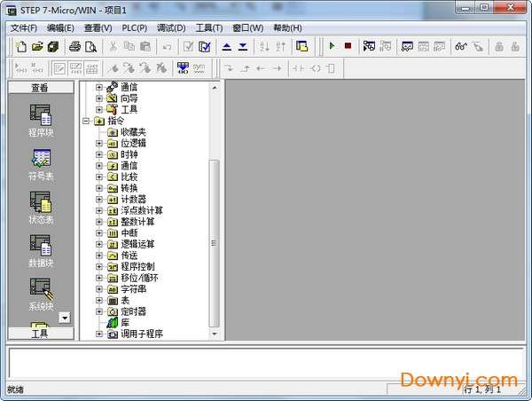This screenshot has width=532, height=401.
Task: Save project with the diskette icon
Action: 53,46
